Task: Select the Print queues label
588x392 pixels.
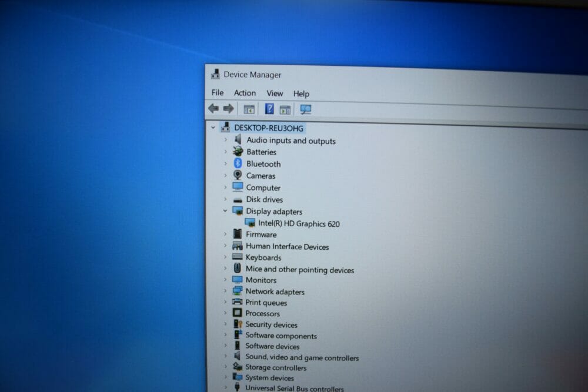Action: (266, 303)
